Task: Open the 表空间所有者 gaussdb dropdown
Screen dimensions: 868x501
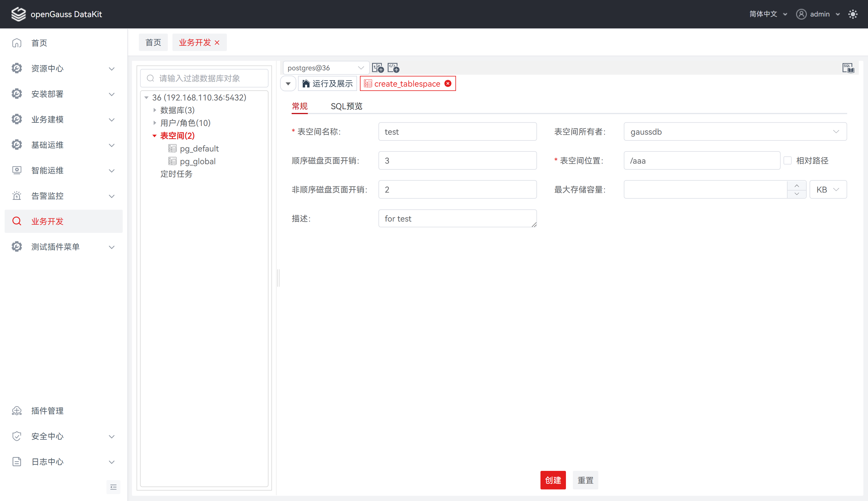Action: (x=735, y=131)
